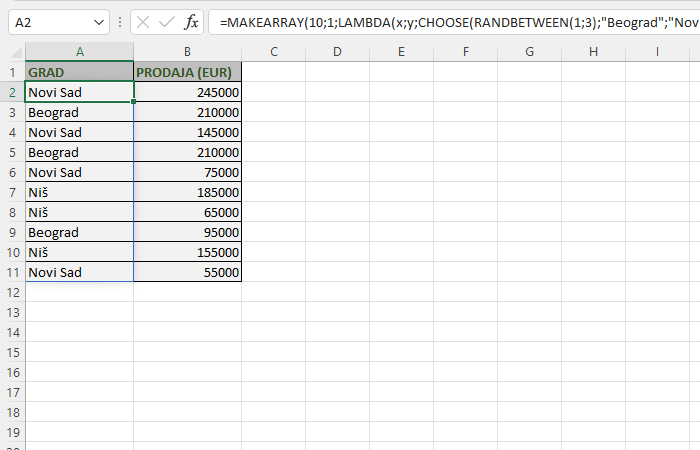Select row 12 header

[x=13, y=292]
